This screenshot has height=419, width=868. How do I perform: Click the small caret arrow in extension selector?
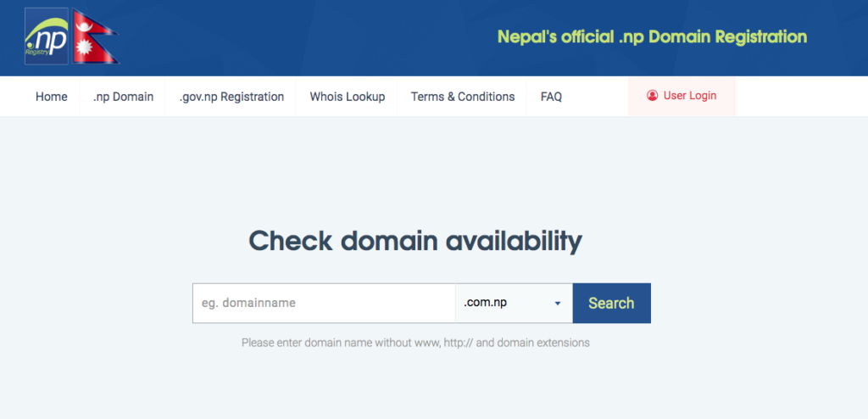558,304
